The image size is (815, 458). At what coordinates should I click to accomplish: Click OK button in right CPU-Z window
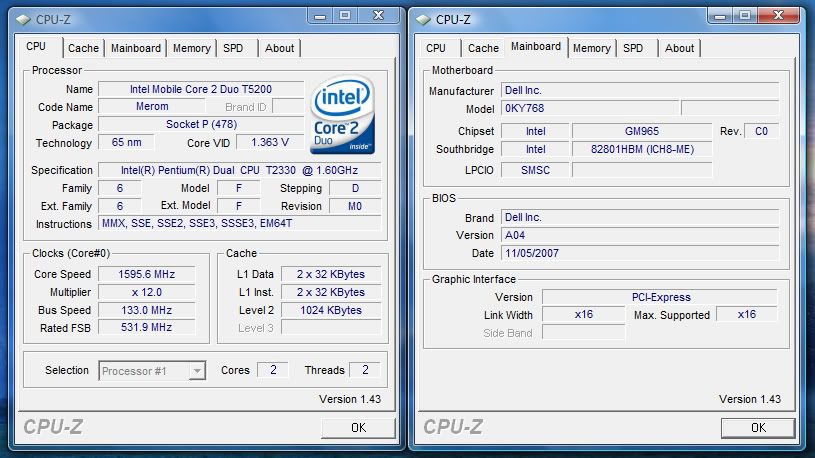tap(758, 428)
